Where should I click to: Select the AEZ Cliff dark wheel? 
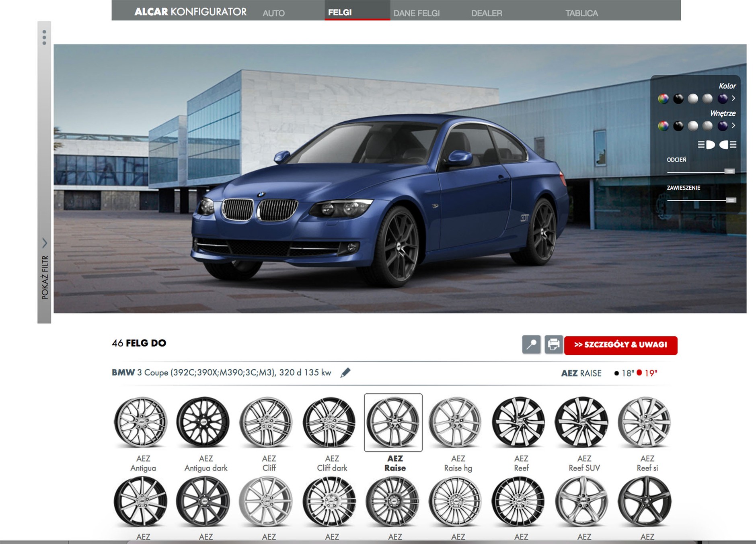(329, 422)
